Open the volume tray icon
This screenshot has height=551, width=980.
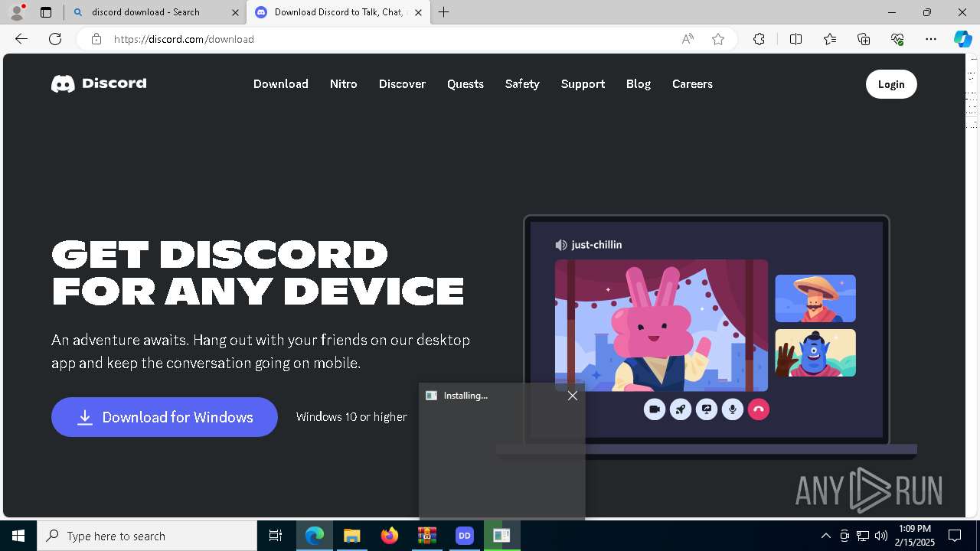coord(881,536)
